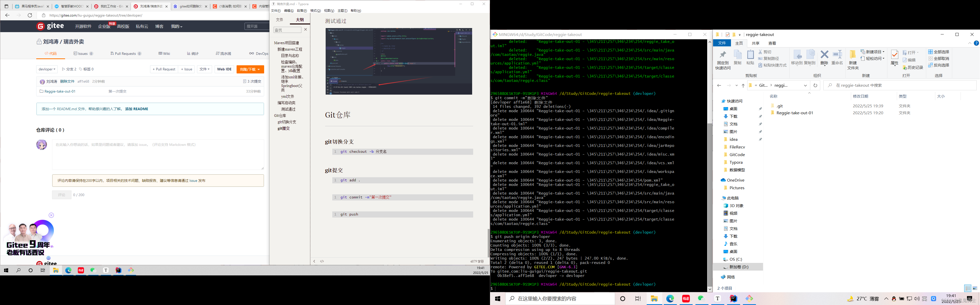
Task: Click Select none (全部取消) in Explorer ribbon
Action: point(939,59)
